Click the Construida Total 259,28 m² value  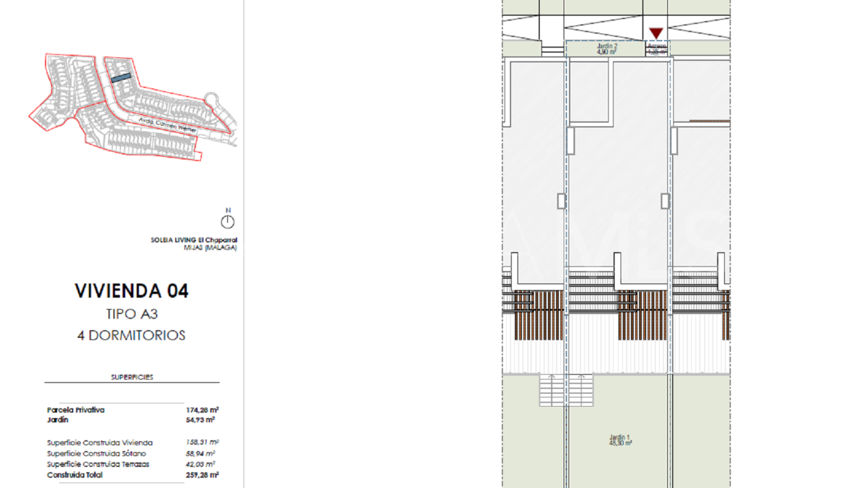click(x=202, y=475)
